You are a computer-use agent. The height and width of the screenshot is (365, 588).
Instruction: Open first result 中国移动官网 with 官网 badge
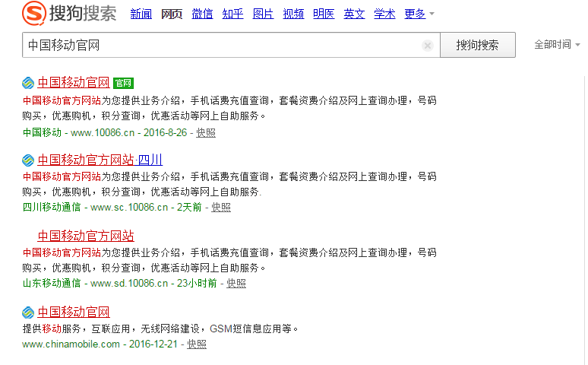[x=74, y=82]
